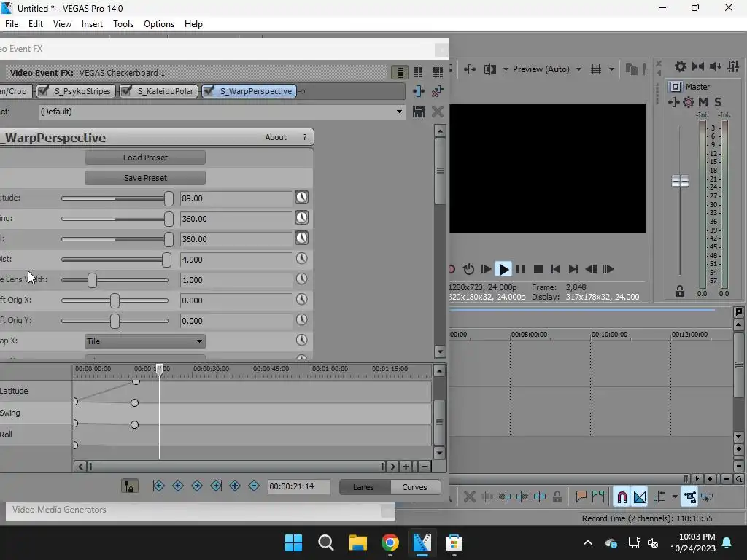Image resolution: width=747 pixels, height=560 pixels.
Task: Click the Latitude slider thumb
Action: (x=169, y=198)
